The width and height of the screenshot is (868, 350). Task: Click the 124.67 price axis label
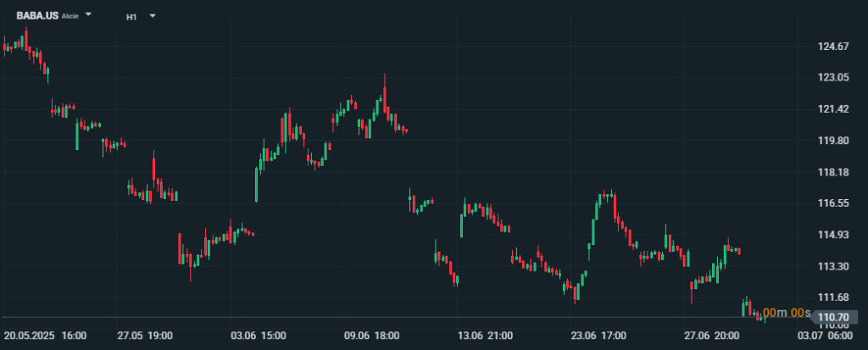click(833, 47)
